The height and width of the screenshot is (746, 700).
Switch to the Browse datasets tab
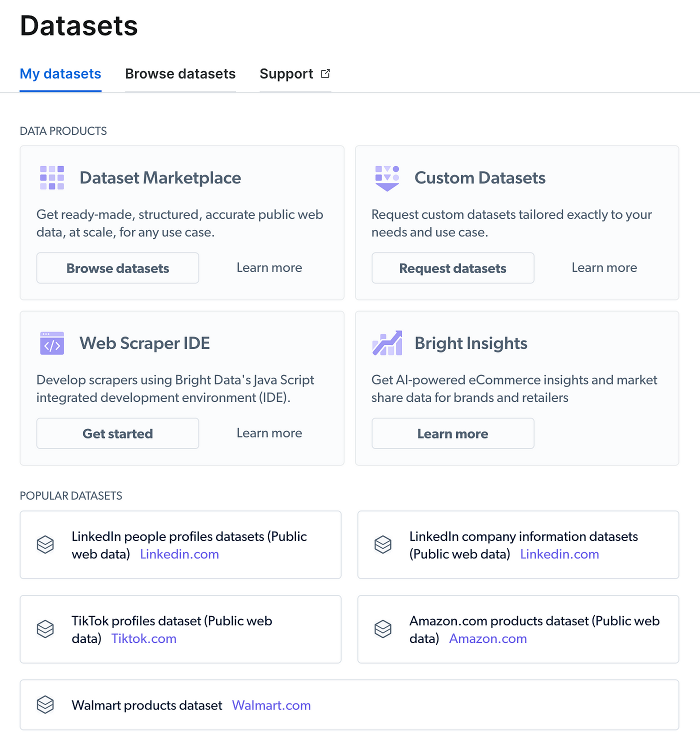coord(180,74)
